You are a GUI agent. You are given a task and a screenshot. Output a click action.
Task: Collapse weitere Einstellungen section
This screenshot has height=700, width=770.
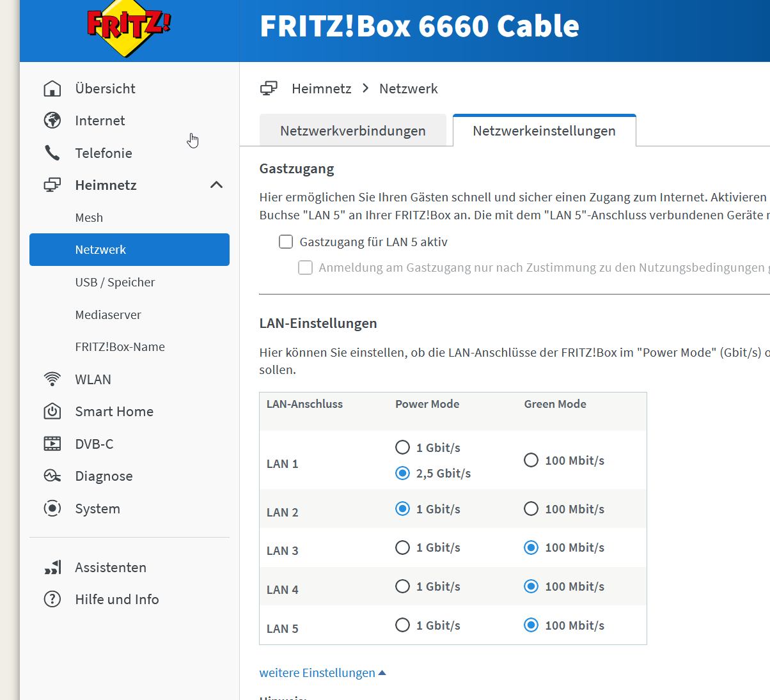click(322, 673)
